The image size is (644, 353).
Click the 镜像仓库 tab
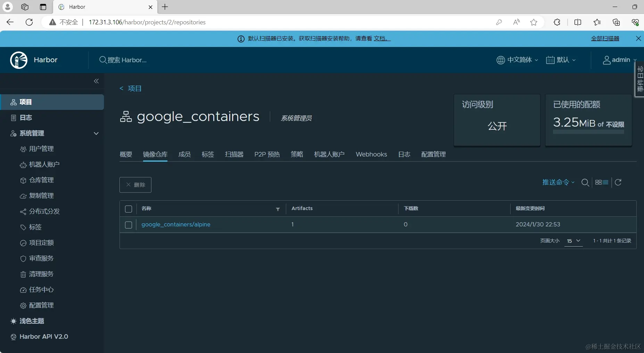(155, 154)
